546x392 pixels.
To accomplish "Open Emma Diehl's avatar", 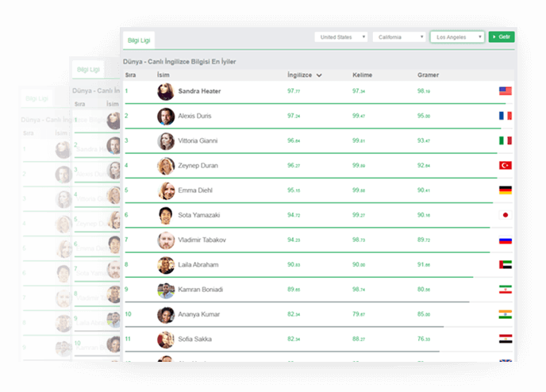I will coord(166,190).
